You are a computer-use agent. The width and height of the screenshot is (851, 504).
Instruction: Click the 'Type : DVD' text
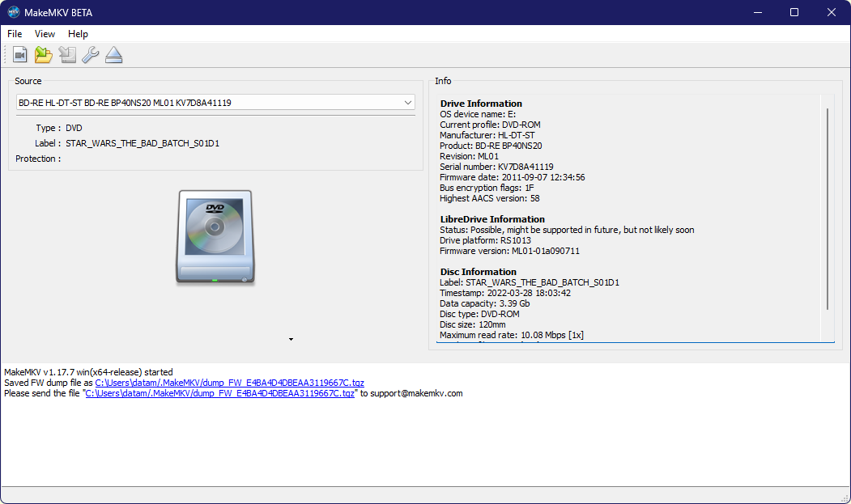point(59,128)
